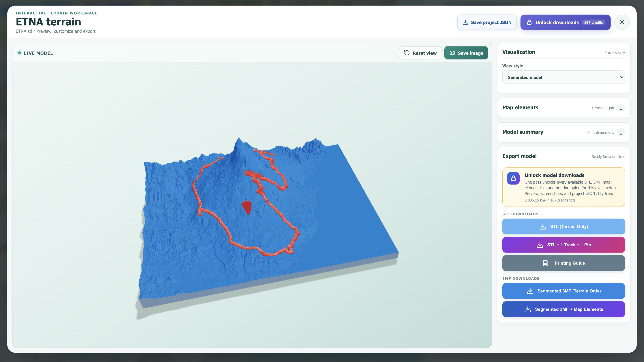Download Segmented 3MF (Terrain Only)
Screen dimensions: 644x362
point(563,291)
